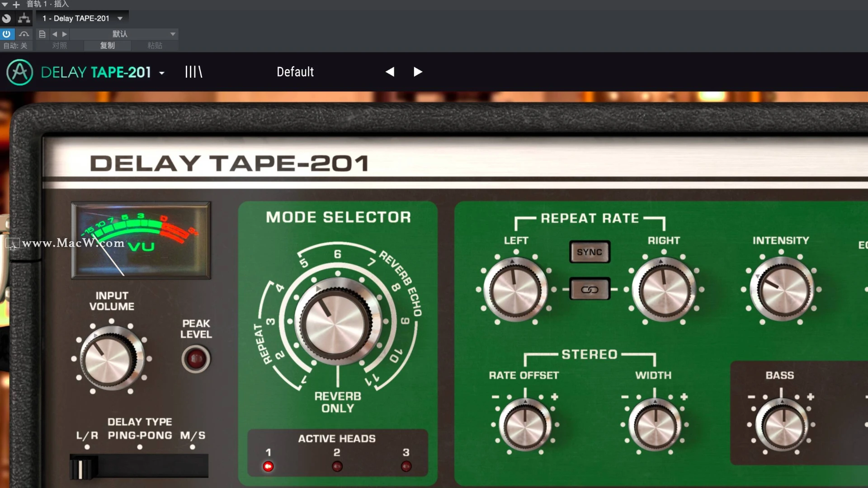The width and height of the screenshot is (868, 488).
Task: Click the Arturia logo icon
Action: tap(19, 72)
